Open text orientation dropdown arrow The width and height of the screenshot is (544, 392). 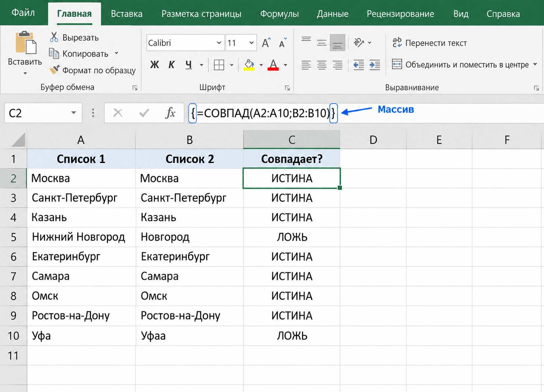pyautogui.click(x=369, y=43)
